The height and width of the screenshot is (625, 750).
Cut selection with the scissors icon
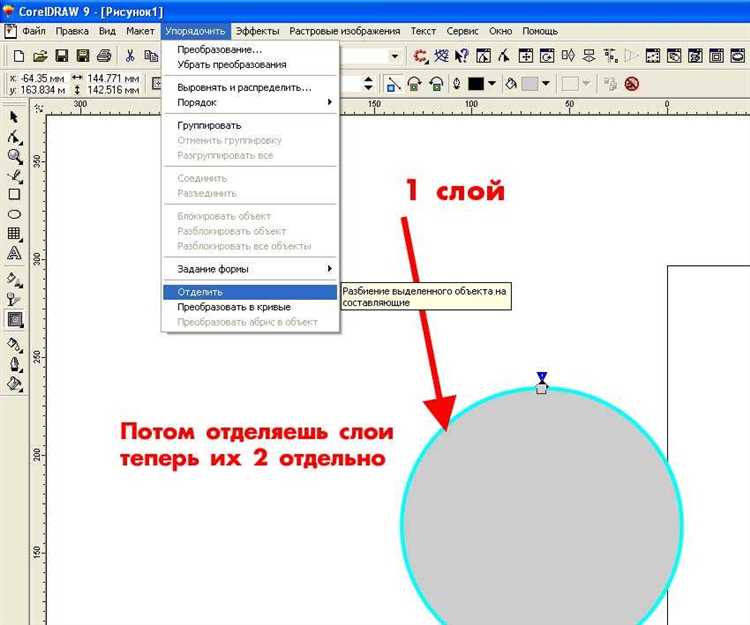(130, 56)
